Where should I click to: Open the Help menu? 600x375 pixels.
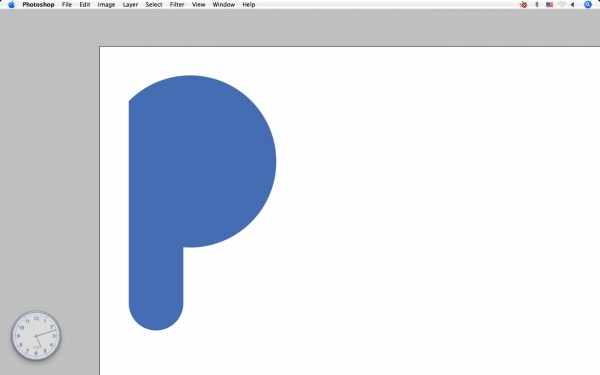[x=249, y=5]
